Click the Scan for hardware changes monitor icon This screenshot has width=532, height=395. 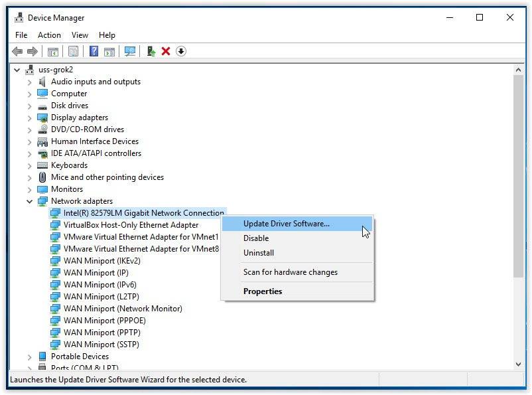(130, 51)
